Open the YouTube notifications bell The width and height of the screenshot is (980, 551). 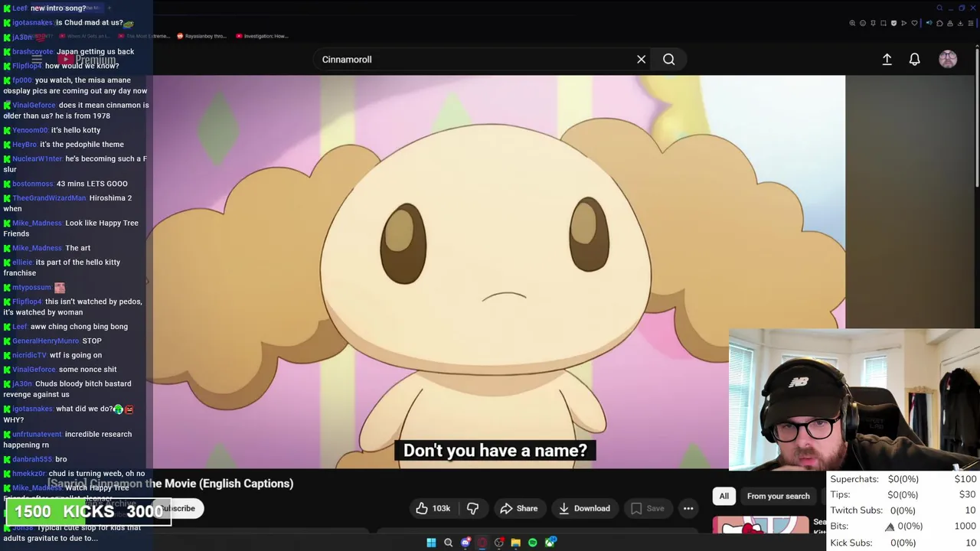tap(914, 59)
